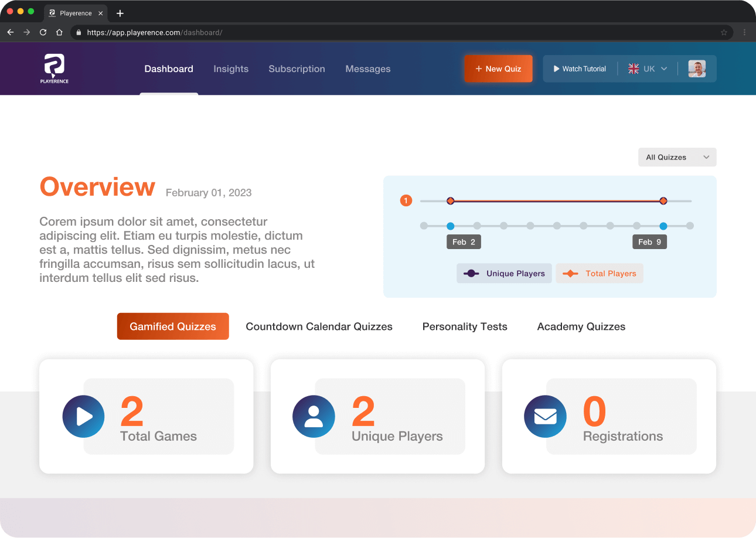Click the Feb 9 date label
The height and width of the screenshot is (538, 756).
pyautogui.click(x=649, y=242)
